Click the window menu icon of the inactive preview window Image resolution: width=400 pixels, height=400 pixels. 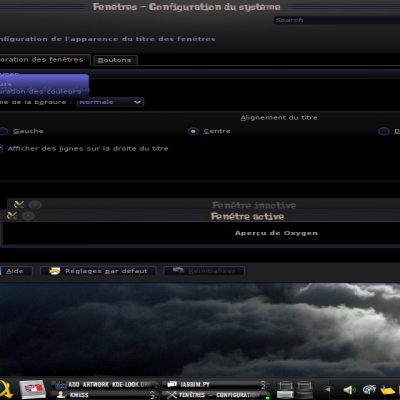pos(19,204)
